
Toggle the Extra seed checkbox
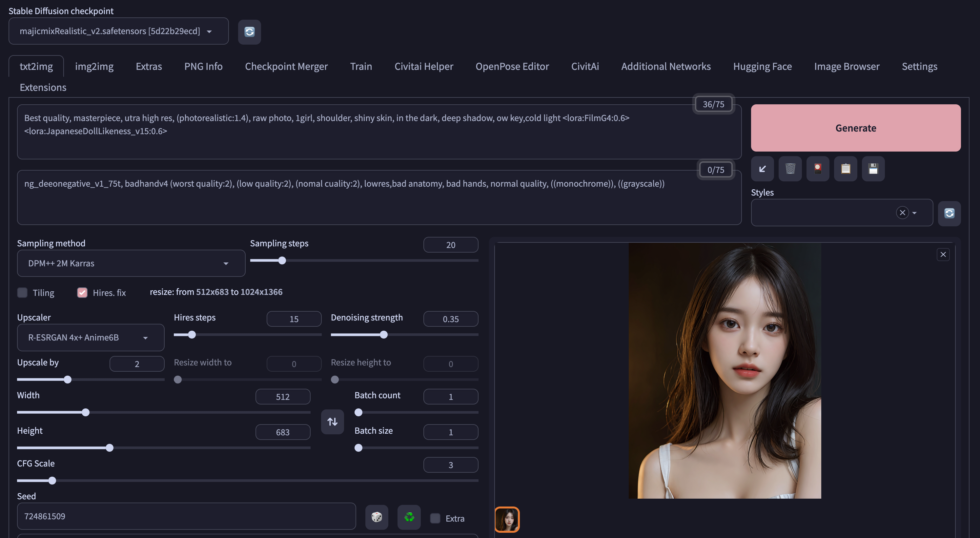tap(435, 518)
